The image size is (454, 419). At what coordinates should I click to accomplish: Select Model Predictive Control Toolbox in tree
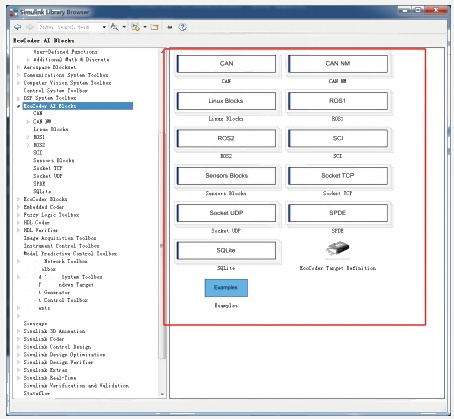click(x=70, y=253)
